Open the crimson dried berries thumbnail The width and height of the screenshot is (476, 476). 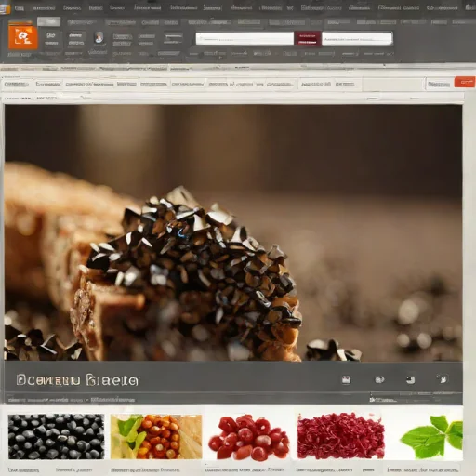click(340, 436)
